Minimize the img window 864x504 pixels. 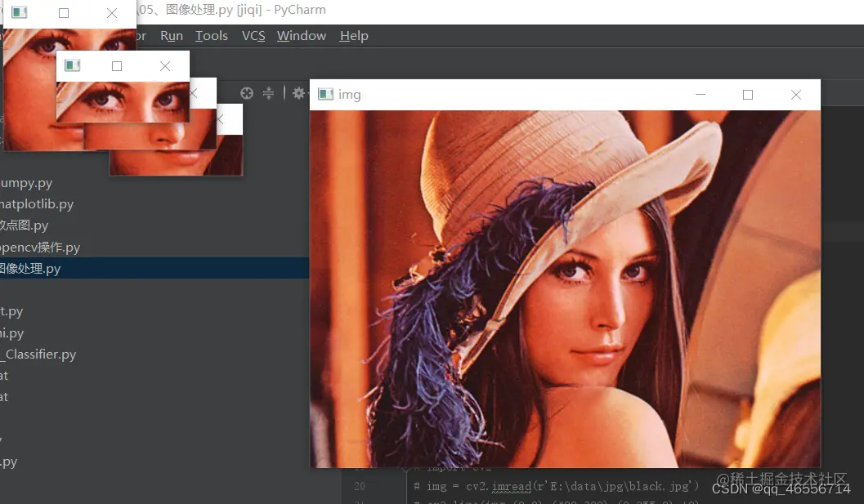coord(701,94)
